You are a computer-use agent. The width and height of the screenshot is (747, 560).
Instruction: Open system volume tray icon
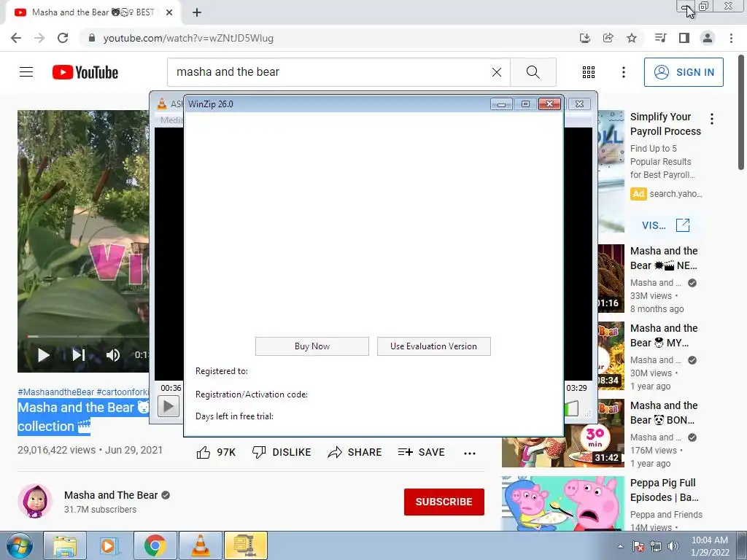[673, 546]
